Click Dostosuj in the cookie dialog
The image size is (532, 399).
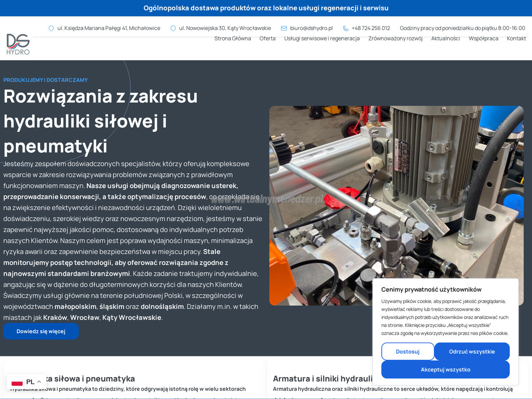click(x=407, y=352)
